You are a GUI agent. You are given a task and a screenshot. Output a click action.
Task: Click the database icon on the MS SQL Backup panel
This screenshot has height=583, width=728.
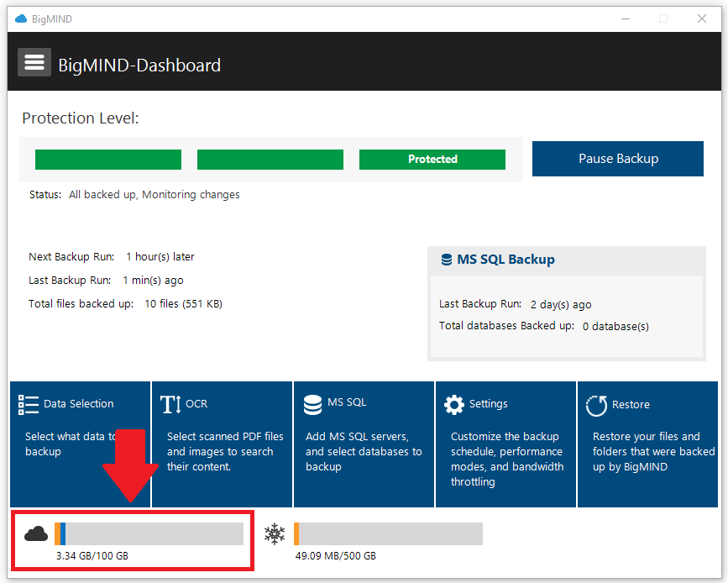[446, 260]
